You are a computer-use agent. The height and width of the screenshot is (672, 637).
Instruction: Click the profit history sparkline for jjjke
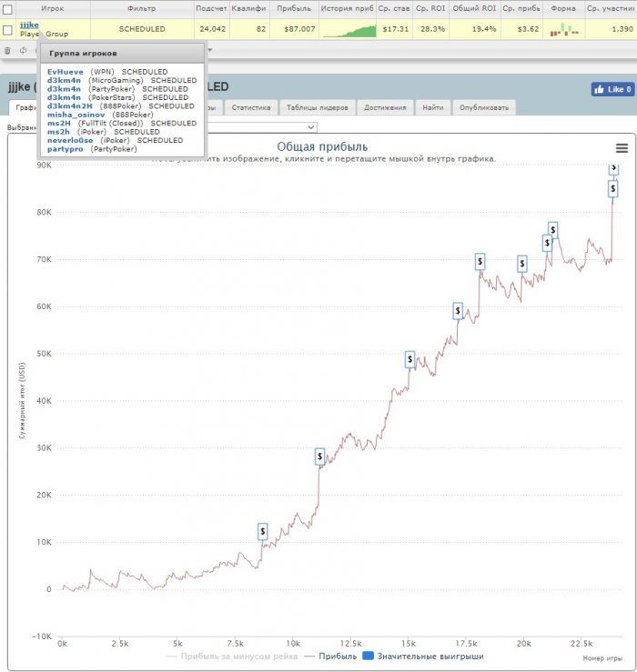pos(349,31)
